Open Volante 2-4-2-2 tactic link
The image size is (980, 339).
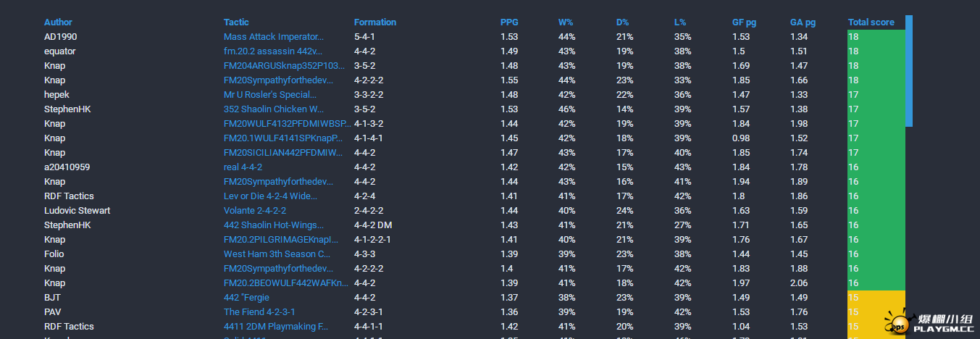pyautogui.click(x=255, y=211)
